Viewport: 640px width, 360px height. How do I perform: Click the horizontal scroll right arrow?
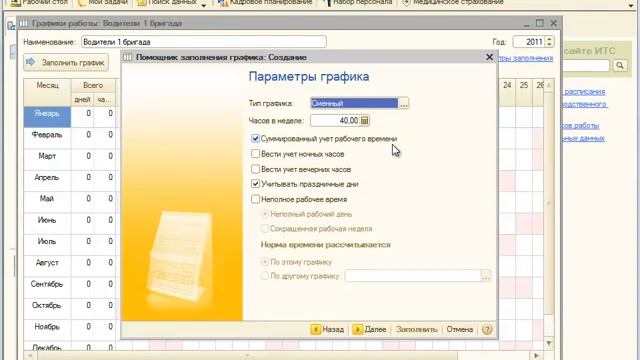coord(537,356)
